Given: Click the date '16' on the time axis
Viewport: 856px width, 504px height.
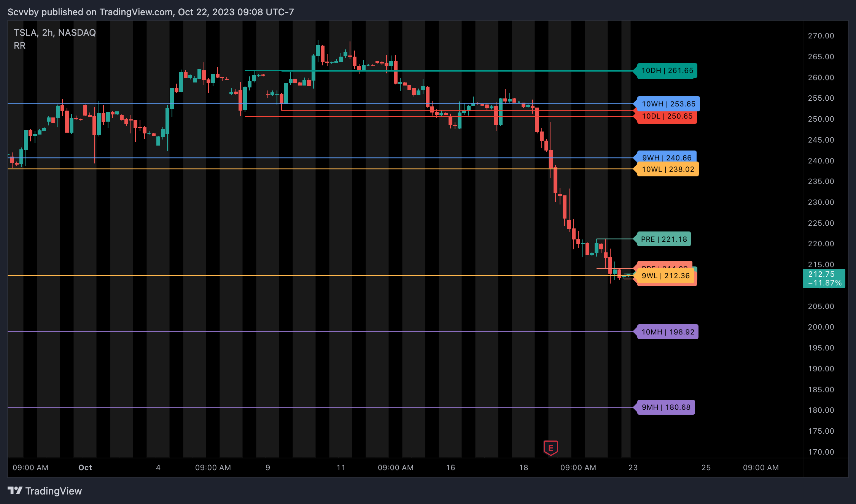Looking at the screenshot, I should pyautogui.click(x=450, y=468).
